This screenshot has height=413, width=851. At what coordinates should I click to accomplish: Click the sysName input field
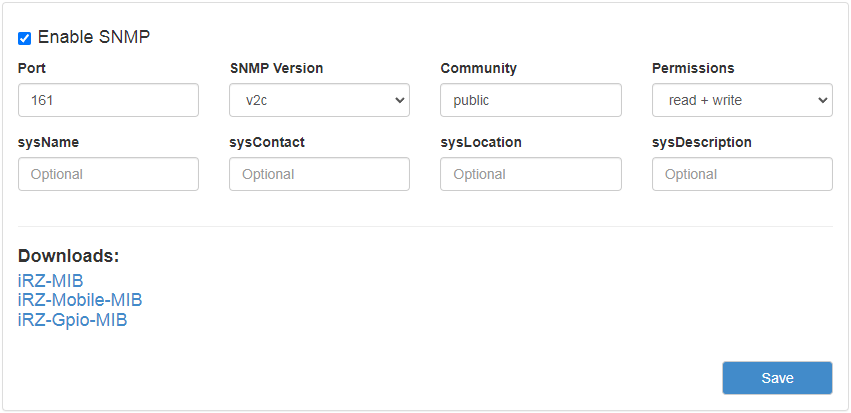click(x=109, y=174)
